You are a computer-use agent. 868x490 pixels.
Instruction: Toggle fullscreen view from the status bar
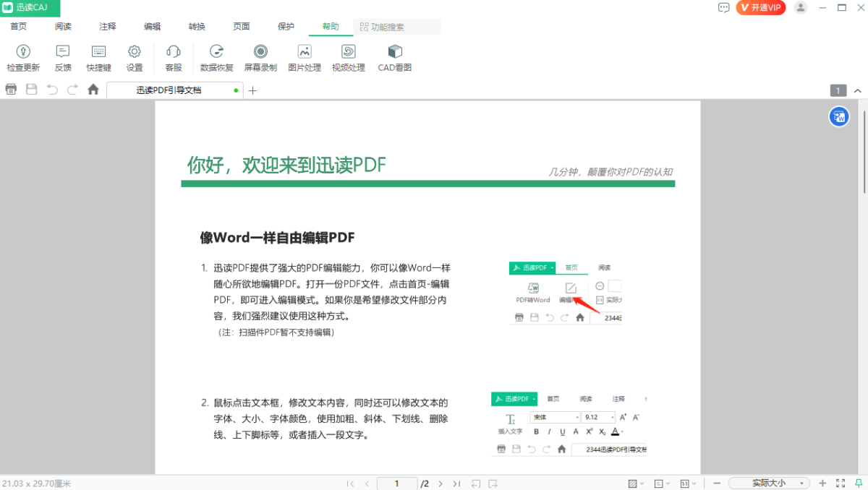click(x=841, y=482)
